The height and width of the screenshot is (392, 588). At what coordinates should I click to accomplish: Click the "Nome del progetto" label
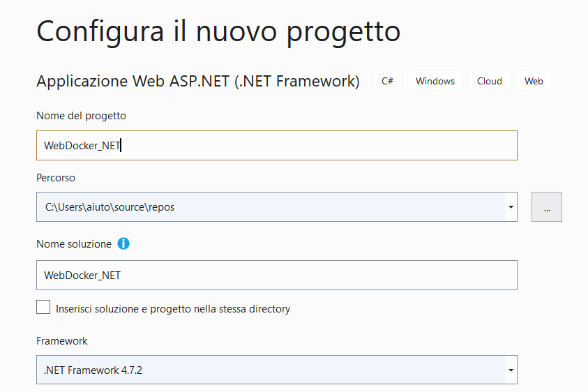pyautogui.click(x=81, y=116)
